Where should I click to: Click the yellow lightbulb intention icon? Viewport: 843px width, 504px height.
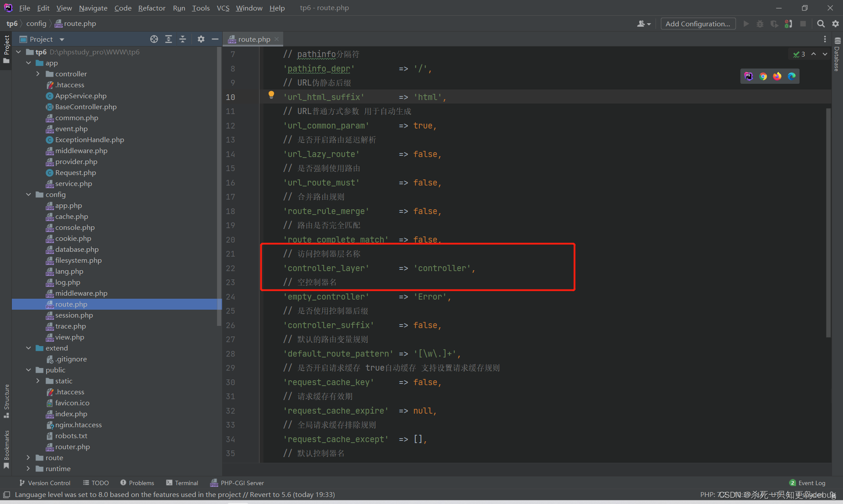tap(271, 95)
